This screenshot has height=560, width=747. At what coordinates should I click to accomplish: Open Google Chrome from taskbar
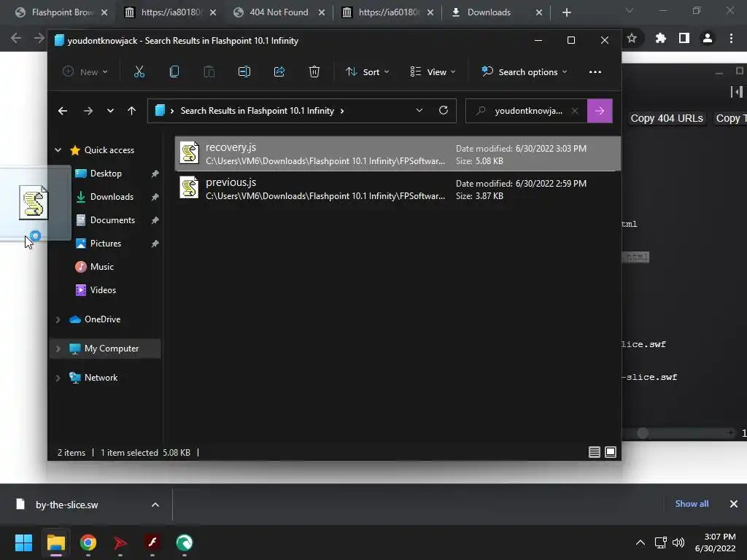(x=88, y=542)
